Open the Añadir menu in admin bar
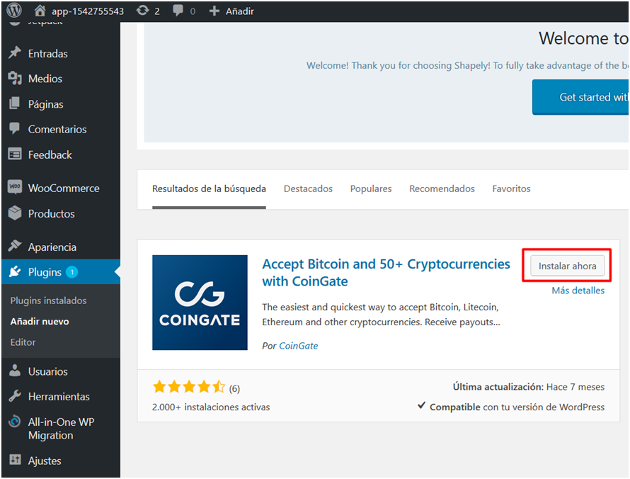 click(239, 11)
